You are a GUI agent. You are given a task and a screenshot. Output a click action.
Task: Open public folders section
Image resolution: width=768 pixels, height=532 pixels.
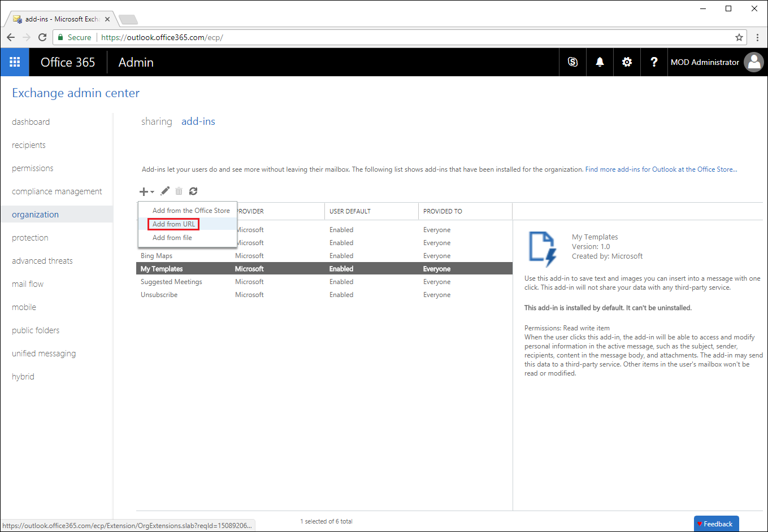click(x=36, y=330)
